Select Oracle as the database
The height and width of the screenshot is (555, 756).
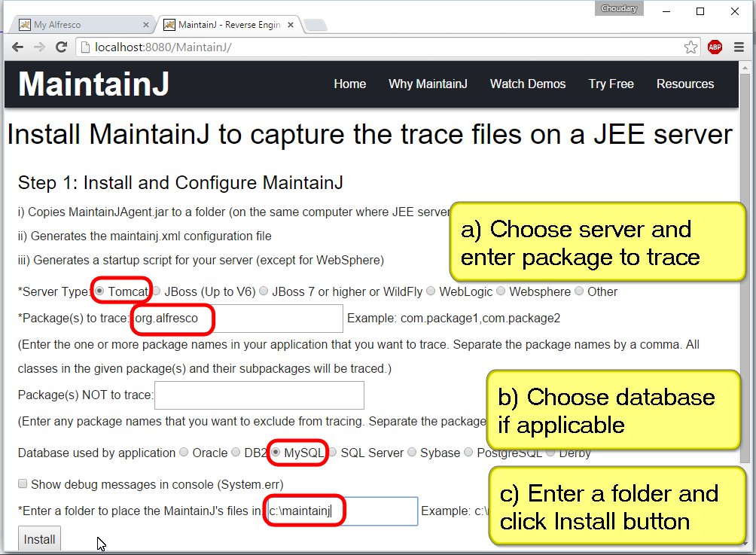(184, 453)
